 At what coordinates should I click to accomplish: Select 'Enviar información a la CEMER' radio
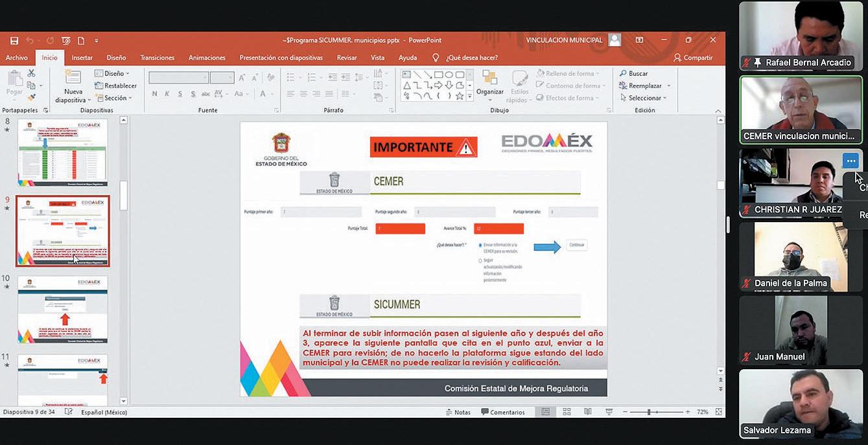coord(480,245)
